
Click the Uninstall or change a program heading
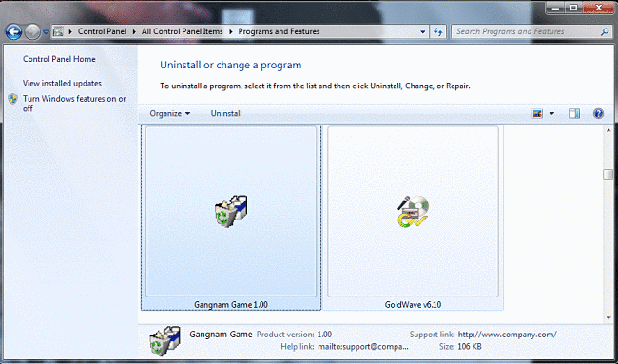click(x=231, y=65)
